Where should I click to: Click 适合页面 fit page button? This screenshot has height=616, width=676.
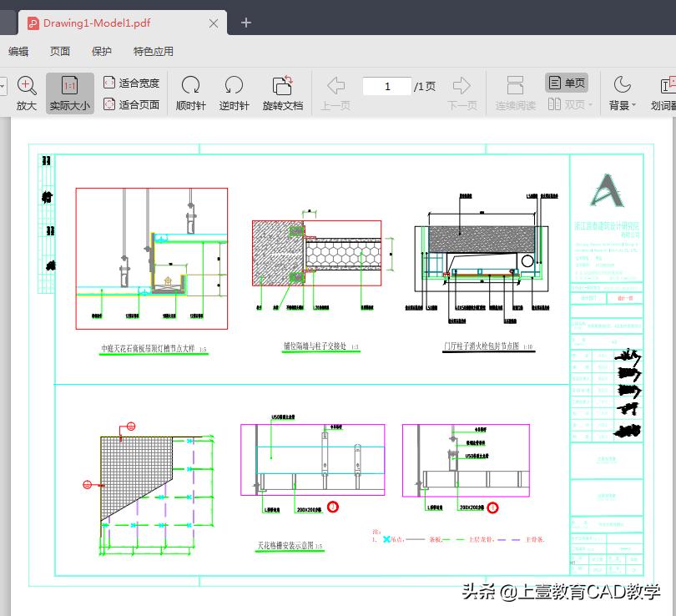point(131,104)
